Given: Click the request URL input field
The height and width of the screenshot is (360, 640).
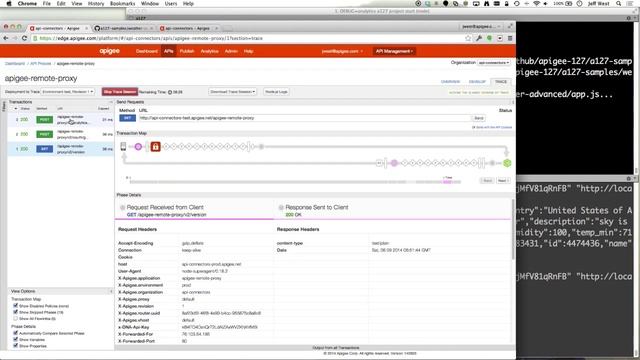Looking at the screenshot, I should pos(304,118).
